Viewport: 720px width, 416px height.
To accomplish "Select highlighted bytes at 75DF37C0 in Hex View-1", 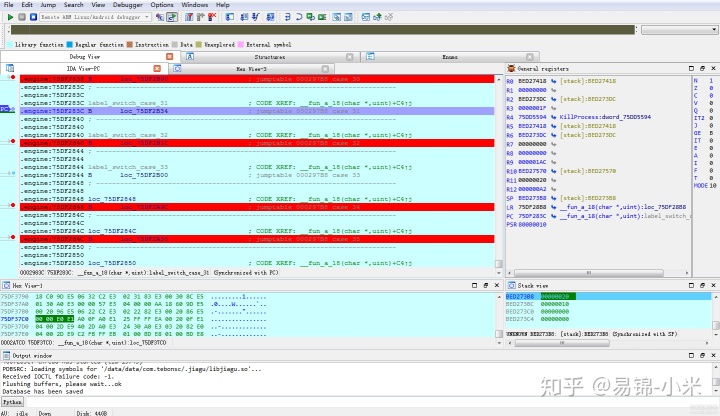I will point(54,319).
